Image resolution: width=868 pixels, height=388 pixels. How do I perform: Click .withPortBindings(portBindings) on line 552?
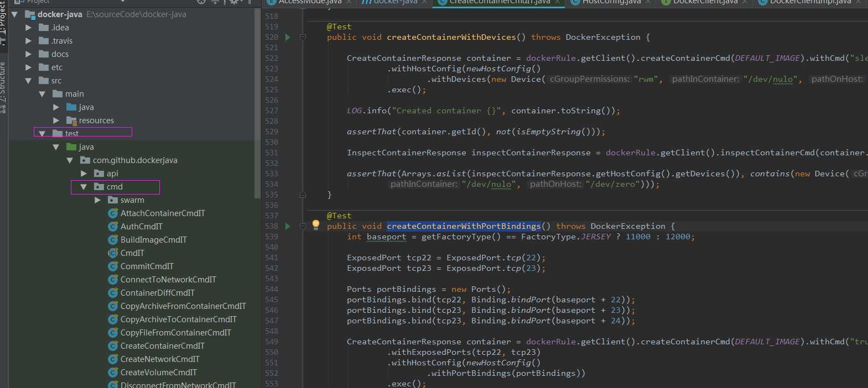click(x=506, y=373)
